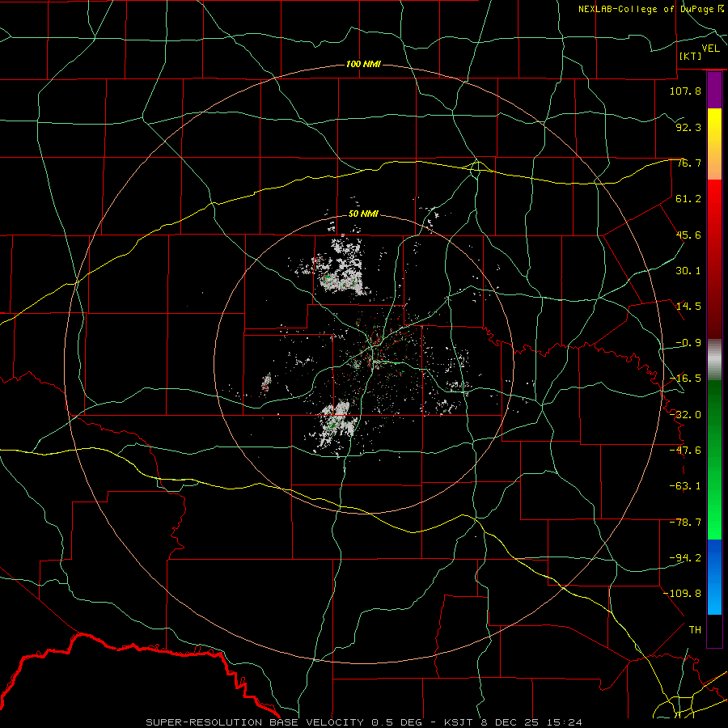Click the -47.6 velocity scale value
The width and height of the screenshot is (728, 728).
coord(685,451)
